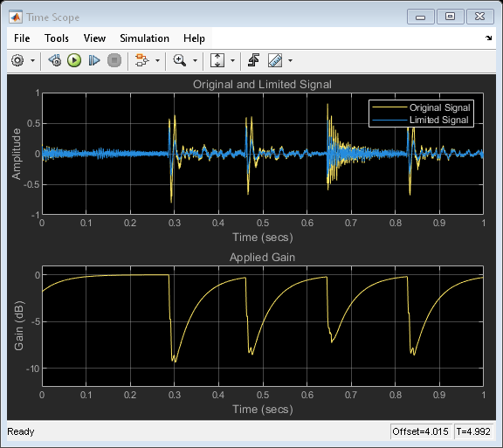Image resolution: width=503 pixels, height=448 pixels.
Task: Click the Highlight Simulink Block icon
Action: pyautogui.click(x=142, y=60)
